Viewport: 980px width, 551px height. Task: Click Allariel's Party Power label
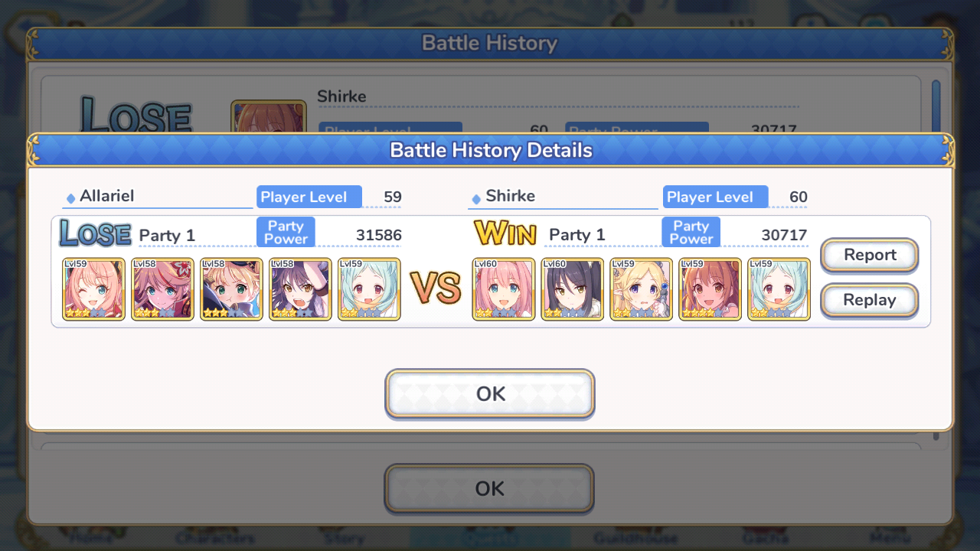[x=286, y=232]
